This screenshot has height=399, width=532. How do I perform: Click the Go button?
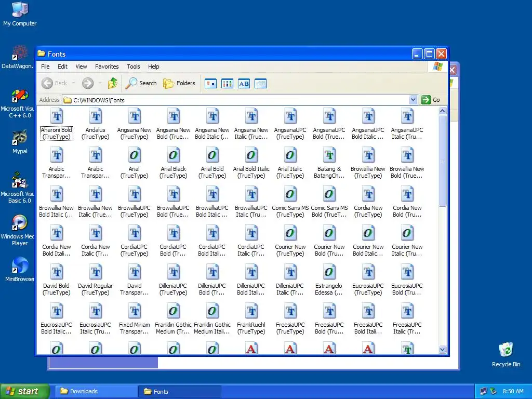click(431, 100)
